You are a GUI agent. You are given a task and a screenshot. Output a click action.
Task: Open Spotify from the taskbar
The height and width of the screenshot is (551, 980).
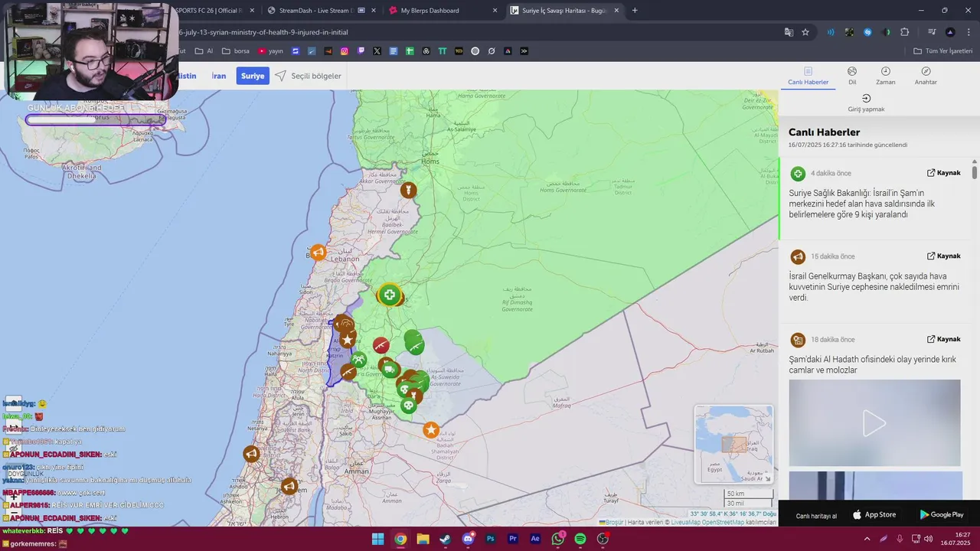click(580, 539)
